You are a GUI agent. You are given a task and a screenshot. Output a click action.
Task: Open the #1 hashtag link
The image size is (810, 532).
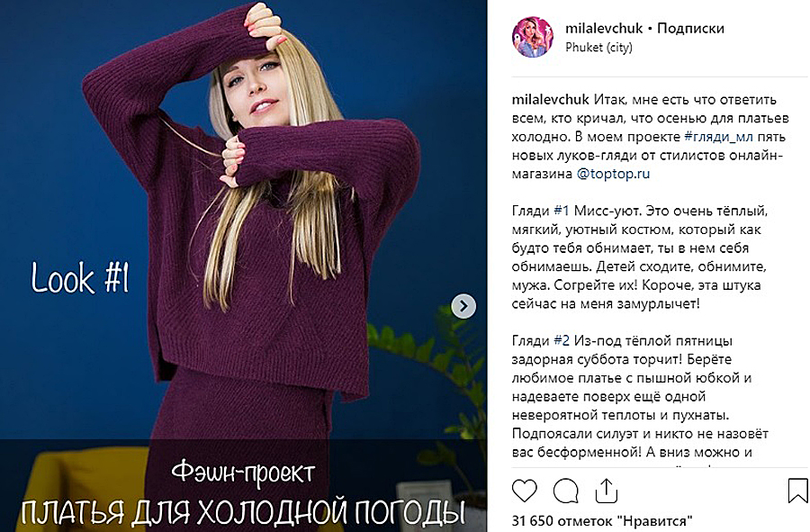[x=561, y=212]
